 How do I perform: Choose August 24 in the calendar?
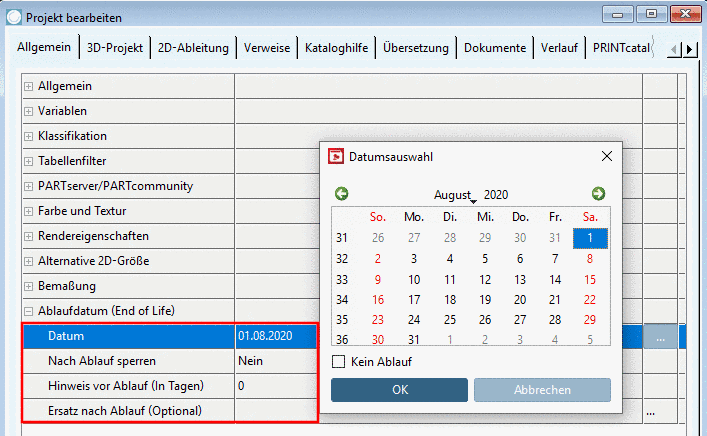point(414,320)
